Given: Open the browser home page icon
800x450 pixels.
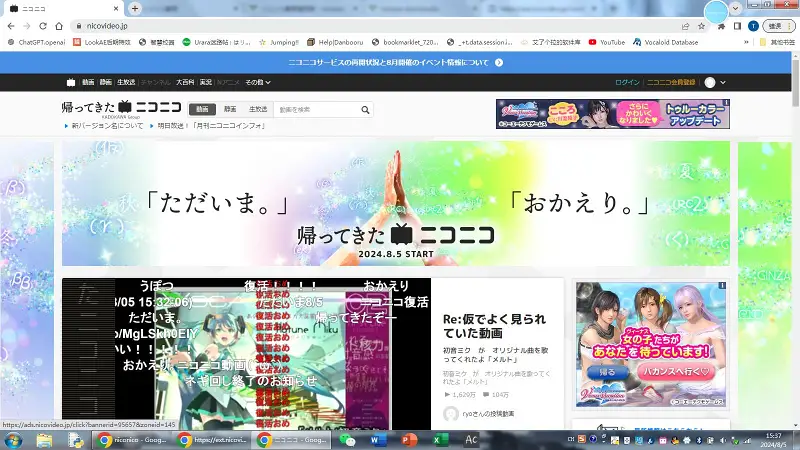Looking at the screenshot, I should point(59,26).
